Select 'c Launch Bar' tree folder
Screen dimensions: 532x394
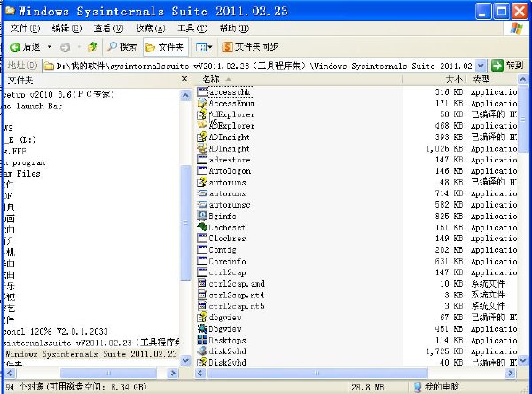coord(33,106)
